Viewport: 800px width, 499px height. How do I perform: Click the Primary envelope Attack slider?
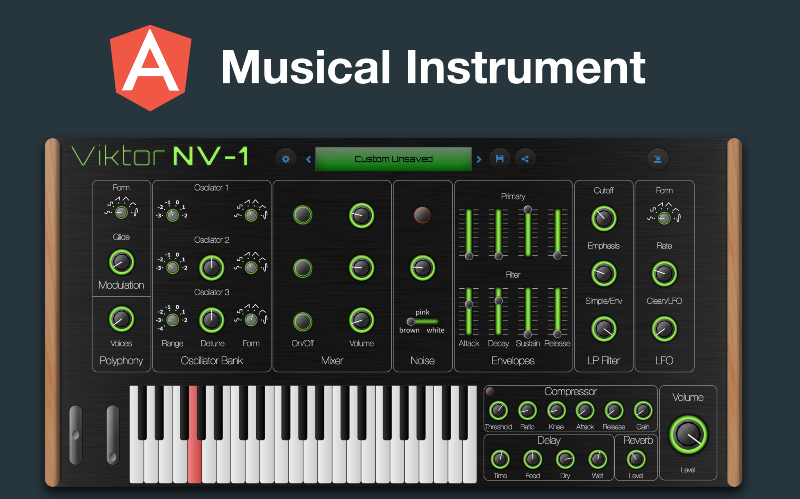click(469, 233)
